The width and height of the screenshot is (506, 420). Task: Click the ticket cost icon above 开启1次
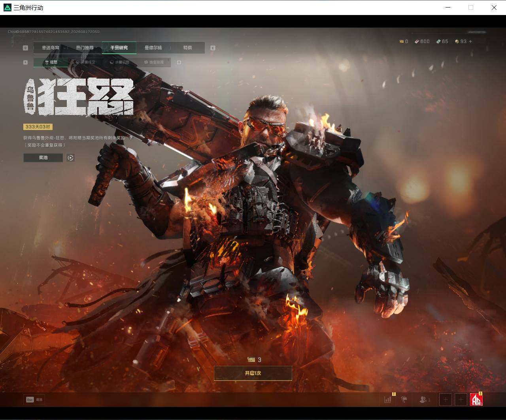[251, 360]
